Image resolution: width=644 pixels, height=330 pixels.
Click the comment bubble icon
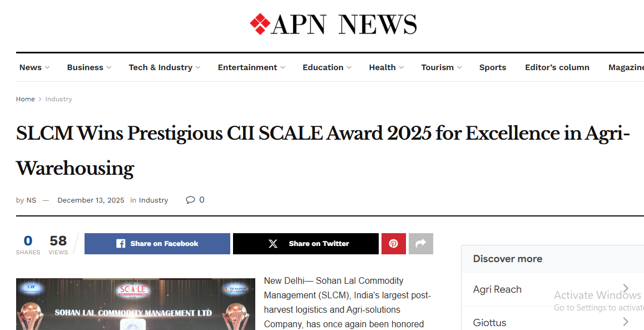[x=190, y=200]
